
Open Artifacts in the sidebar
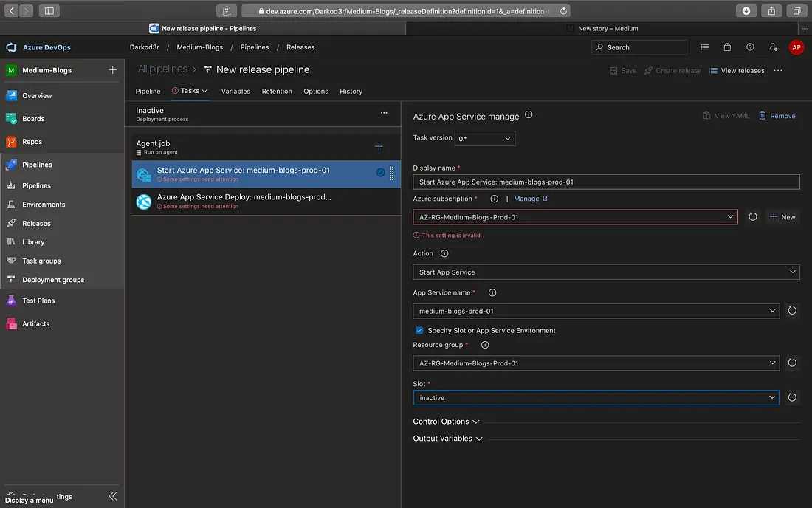[x=35, y=323]
